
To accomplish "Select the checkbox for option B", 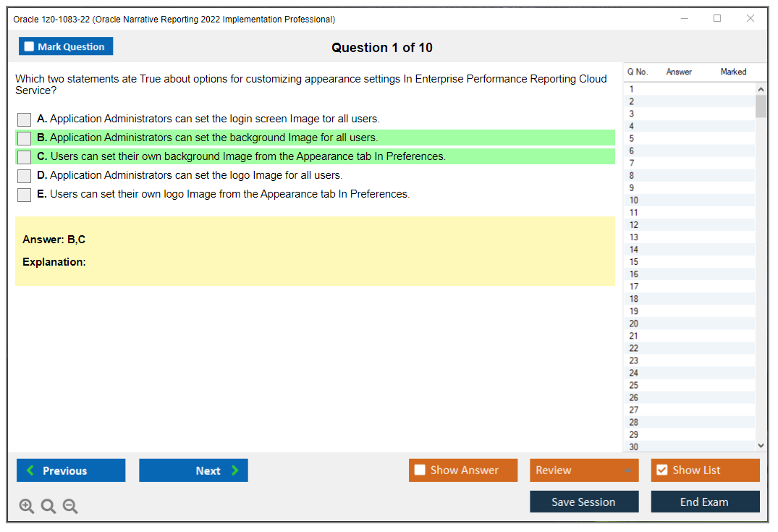I will tap(25, 138).
